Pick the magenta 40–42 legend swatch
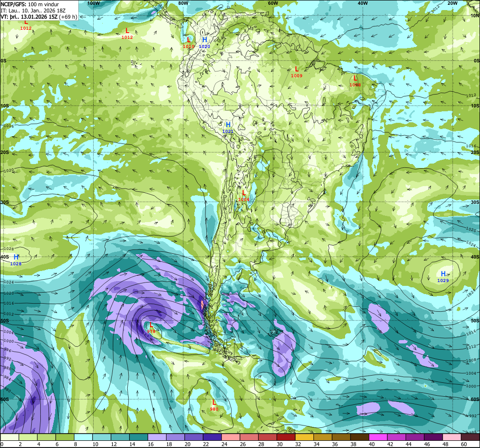Screen dimensions: 480x448 tap(378, 437)
